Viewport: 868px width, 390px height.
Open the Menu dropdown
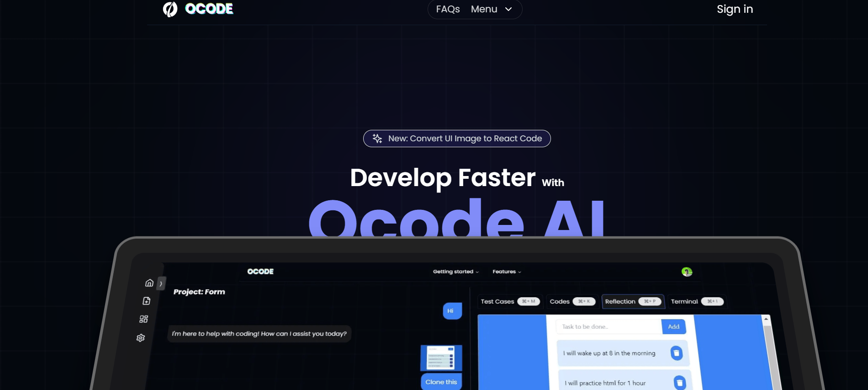(492, 9)
